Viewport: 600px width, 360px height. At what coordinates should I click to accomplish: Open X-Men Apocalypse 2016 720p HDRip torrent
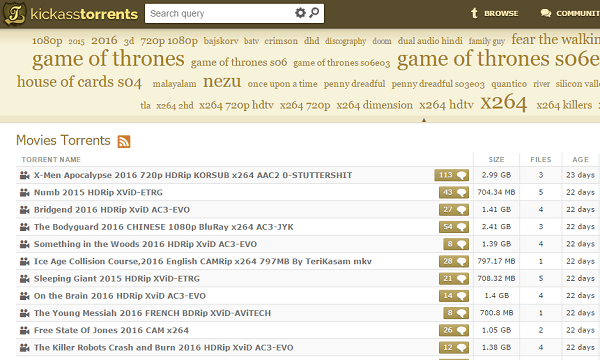point(193,175)
